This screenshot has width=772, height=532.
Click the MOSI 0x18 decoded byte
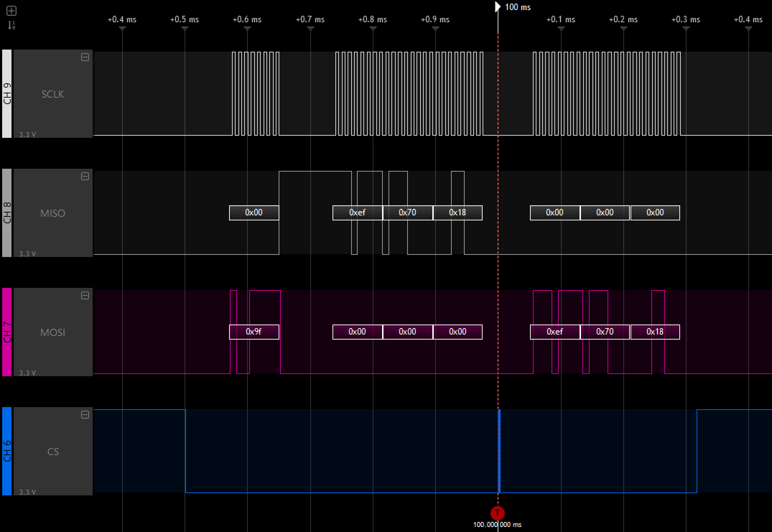point(655,332)
